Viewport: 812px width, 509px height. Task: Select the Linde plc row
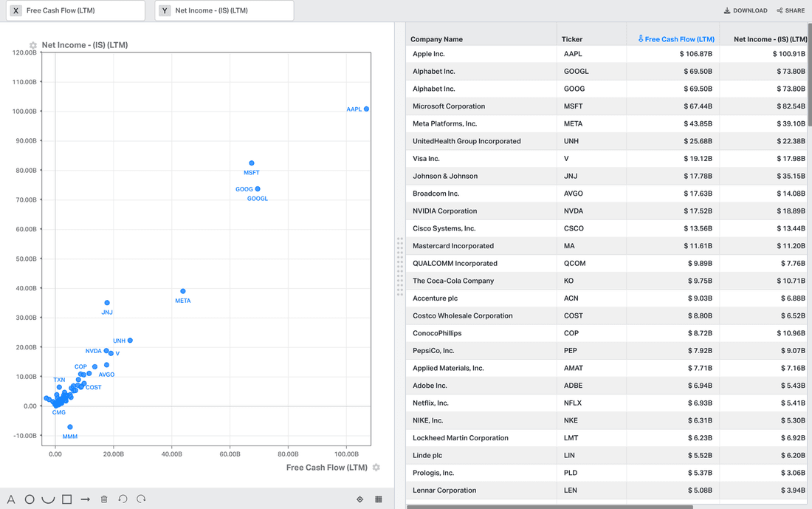[607, 455]
